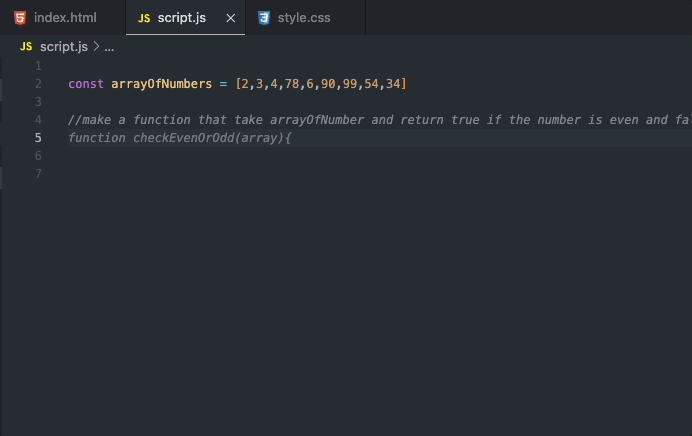The width and height of the screenshot is (692, 436).
Task: Click the JS file icon in breadcrumb
Action: pos(26,47)
